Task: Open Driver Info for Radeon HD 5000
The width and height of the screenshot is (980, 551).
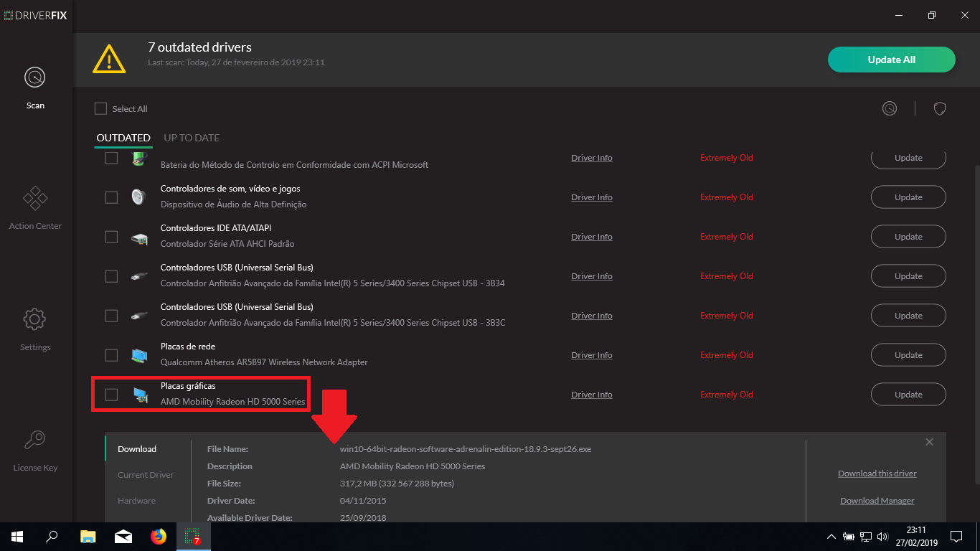Action: (x=592, y=395)
